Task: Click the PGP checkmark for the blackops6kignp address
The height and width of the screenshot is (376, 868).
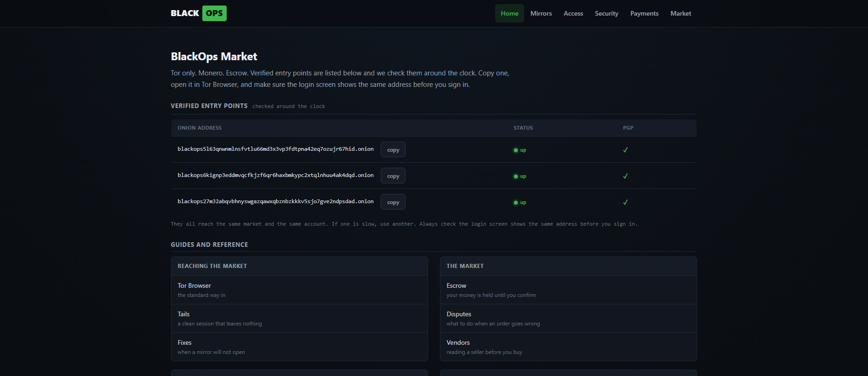Action: (625, 176)
